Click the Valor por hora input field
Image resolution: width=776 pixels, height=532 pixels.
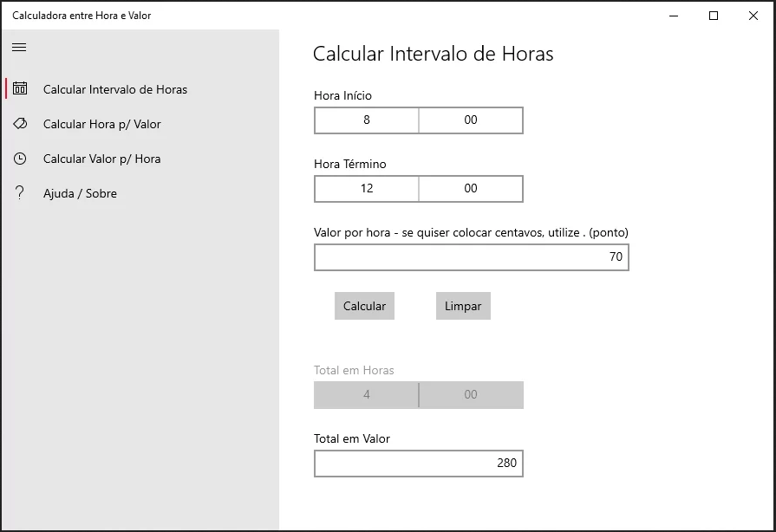coord(471,257)
